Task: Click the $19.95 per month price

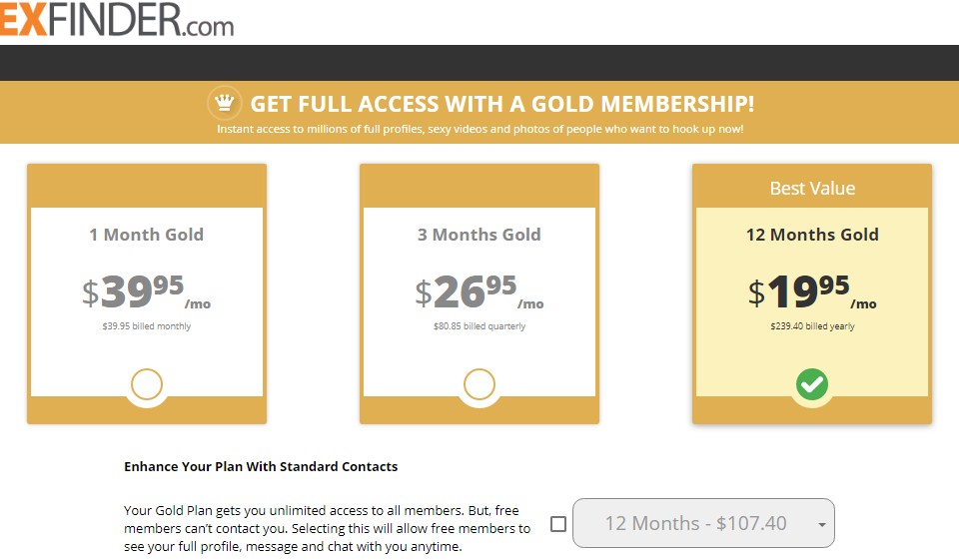Action: click(811, 291)
